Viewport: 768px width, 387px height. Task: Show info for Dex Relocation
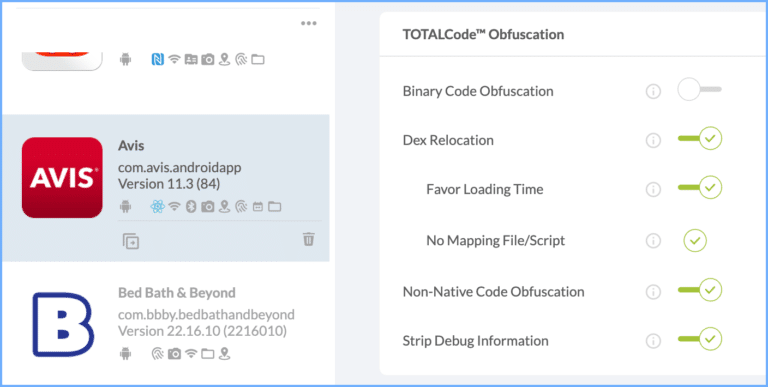(653, 141)
